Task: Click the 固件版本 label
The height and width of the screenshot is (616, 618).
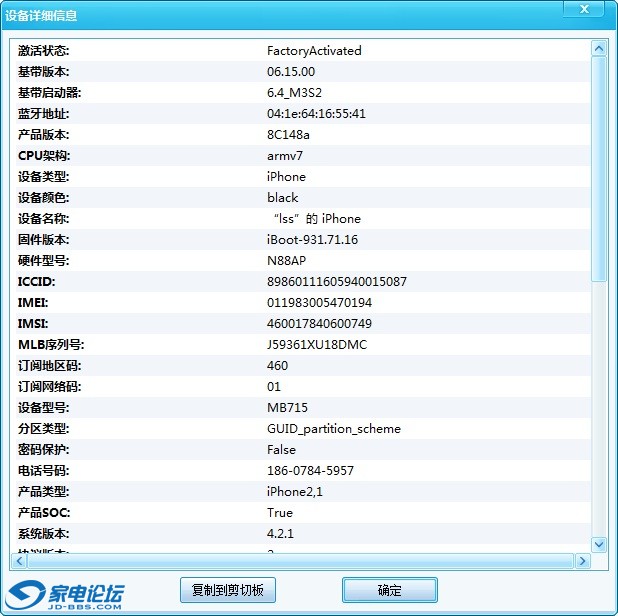Action: coord(43,240)
